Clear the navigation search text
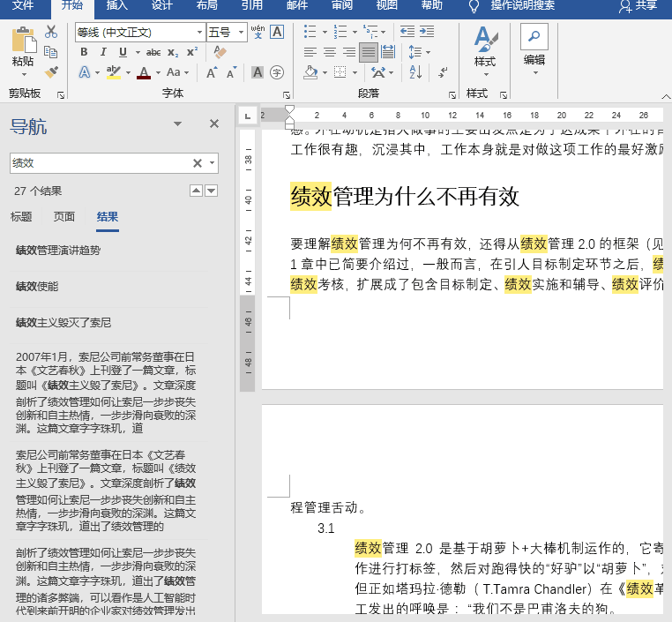 198,163
